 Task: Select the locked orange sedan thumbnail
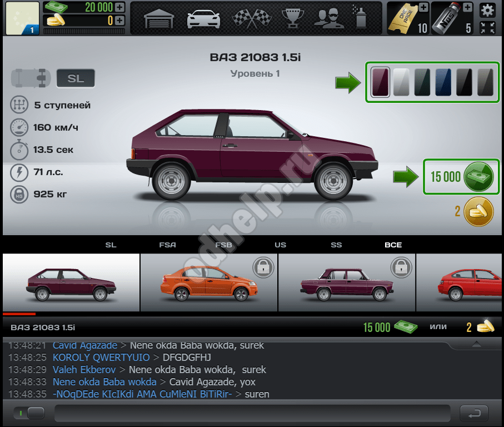click(x=208, y=282)
